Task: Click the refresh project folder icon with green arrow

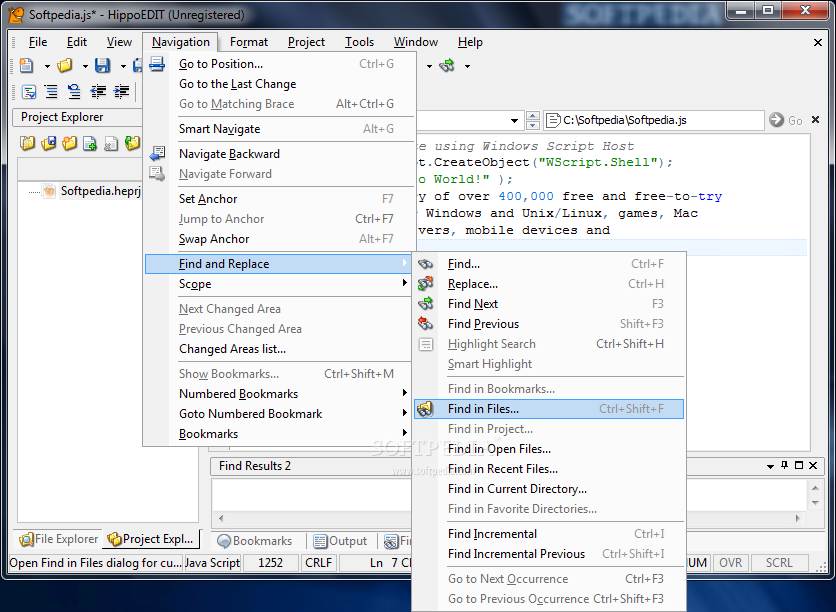Action: pyautogui.click(x=132, y=143)
